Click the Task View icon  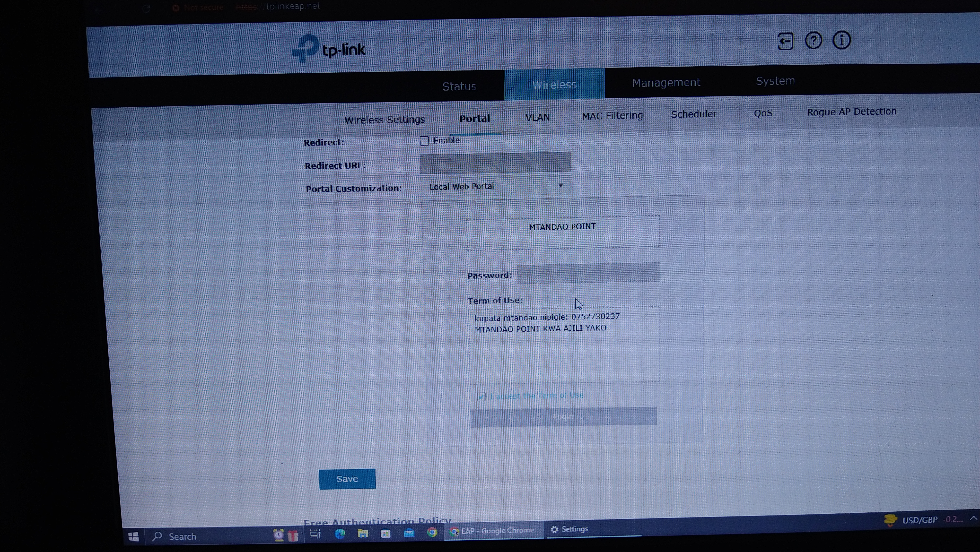(315, 534)
